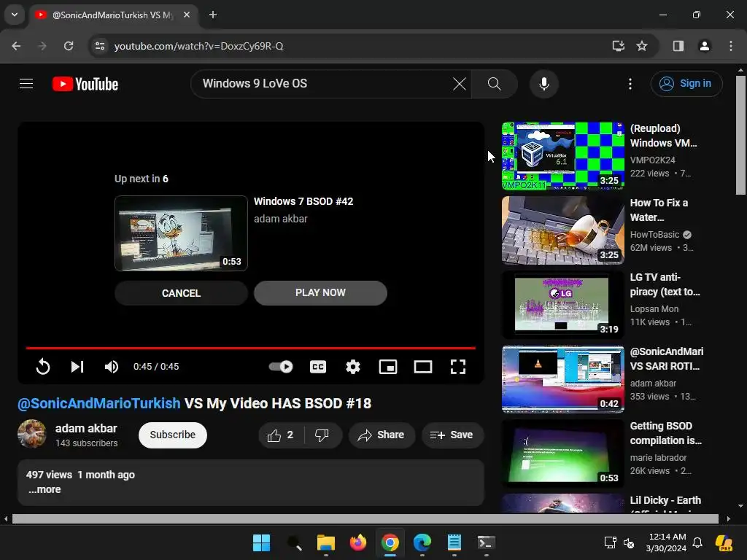Go back in browser history
Viewport: 747px width, 560px height.
click(x=16, y=46)
